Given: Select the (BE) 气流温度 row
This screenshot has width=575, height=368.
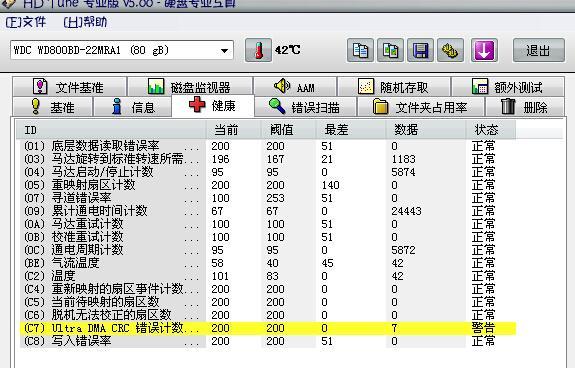Looking at the screenshot, I should tap(268, 263).
